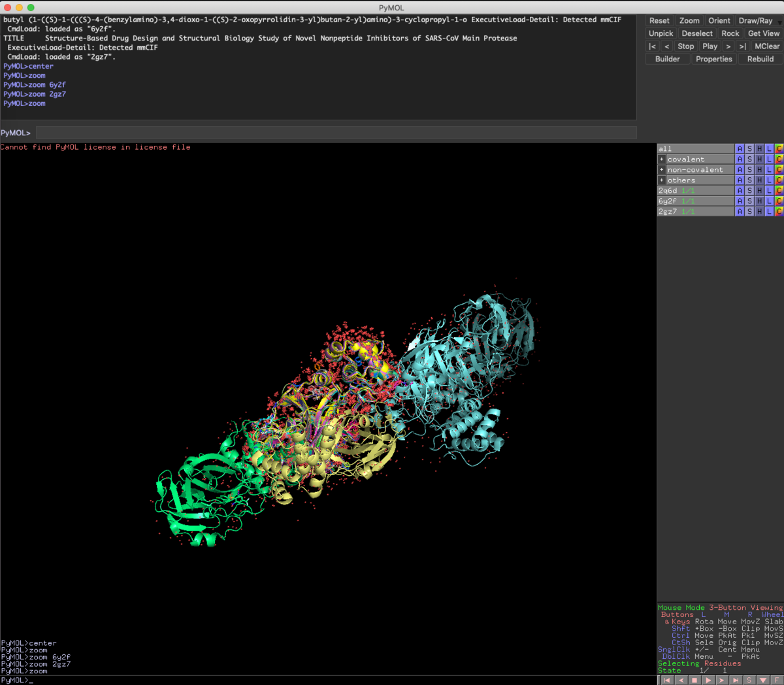
Task: Open Hide menu for 'all' row
Action: tap(759, 149)
